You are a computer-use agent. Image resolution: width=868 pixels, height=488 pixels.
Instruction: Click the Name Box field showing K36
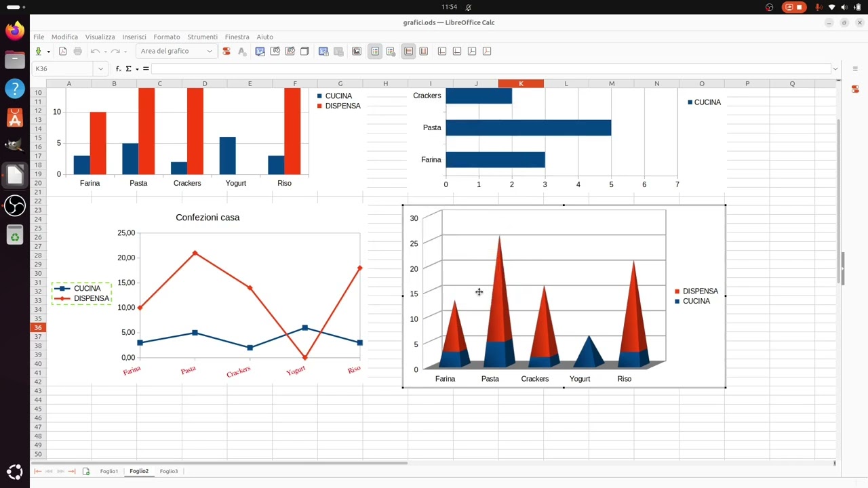tap(63, 68)
